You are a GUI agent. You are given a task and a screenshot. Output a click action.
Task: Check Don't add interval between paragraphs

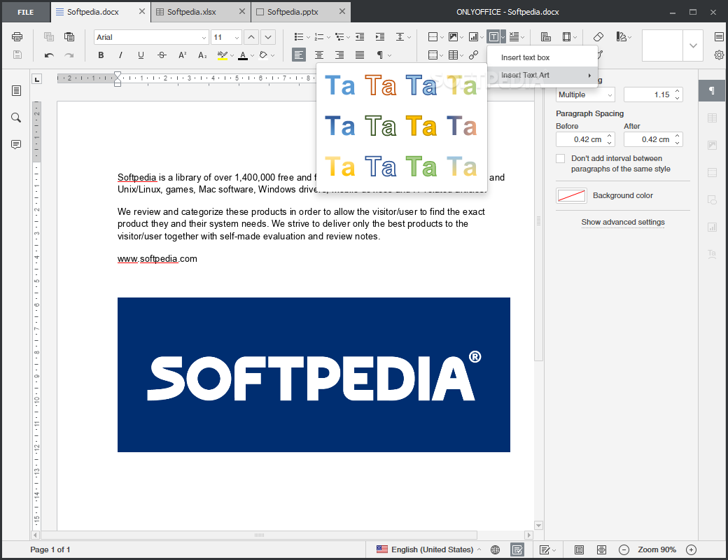point(561,158)
